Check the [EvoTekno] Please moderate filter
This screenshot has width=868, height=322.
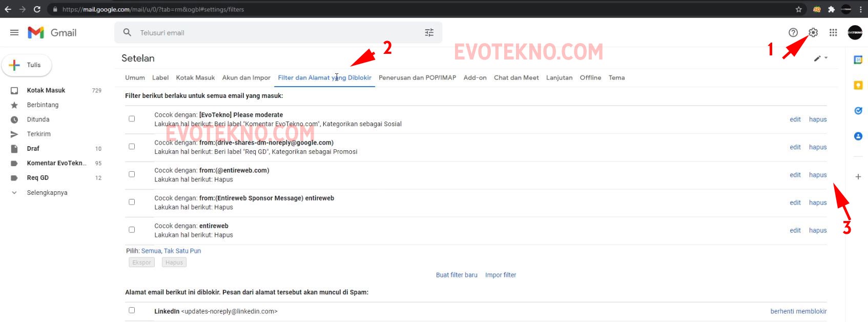click(132, 119)
